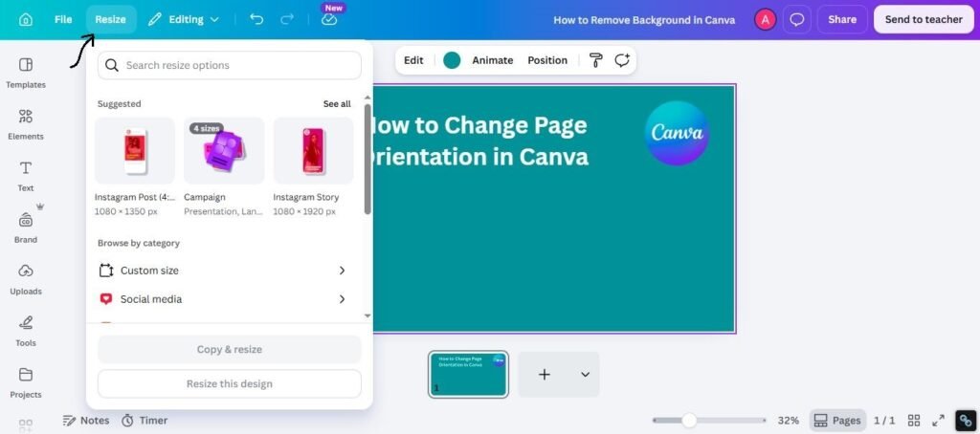Click Resize this design button

pyautogui.click(x=230, y=383)
